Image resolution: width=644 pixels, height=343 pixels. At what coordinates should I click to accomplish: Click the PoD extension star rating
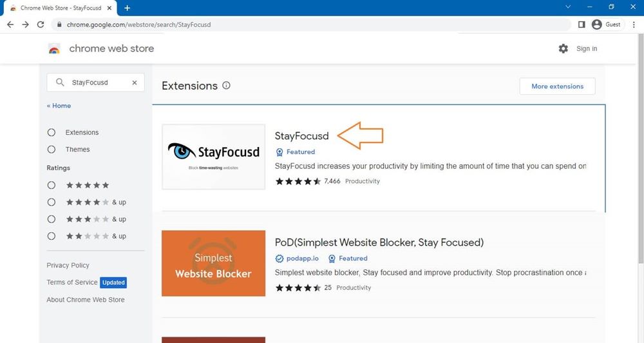pos(298,288)
